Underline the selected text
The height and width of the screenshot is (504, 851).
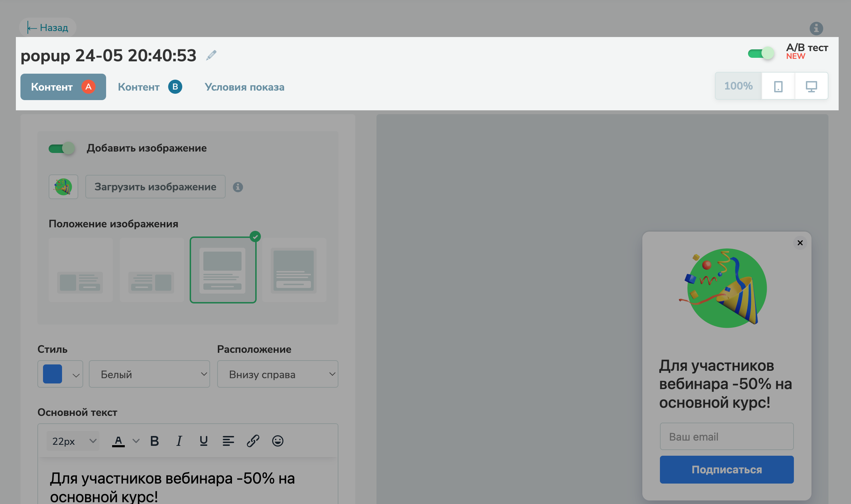[203, 441]
